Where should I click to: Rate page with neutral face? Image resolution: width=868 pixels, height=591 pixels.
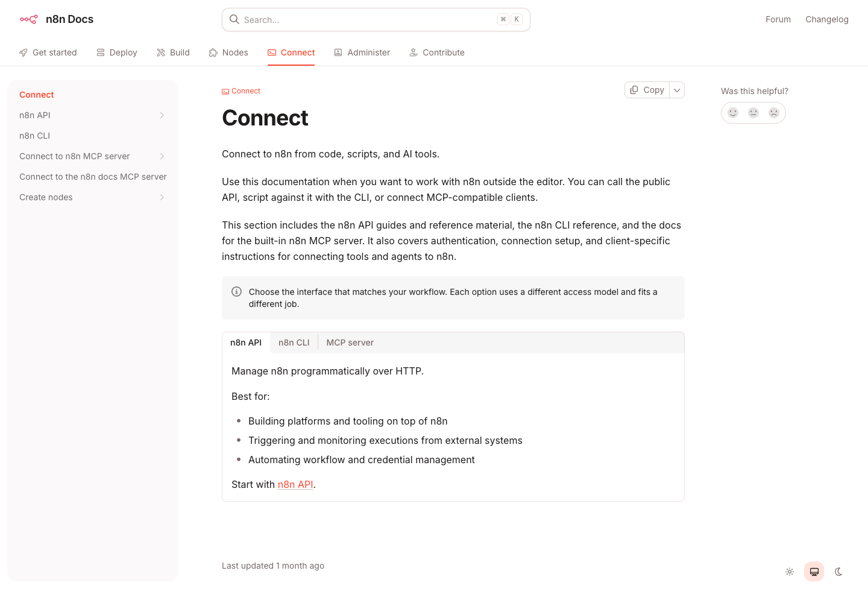753,113
